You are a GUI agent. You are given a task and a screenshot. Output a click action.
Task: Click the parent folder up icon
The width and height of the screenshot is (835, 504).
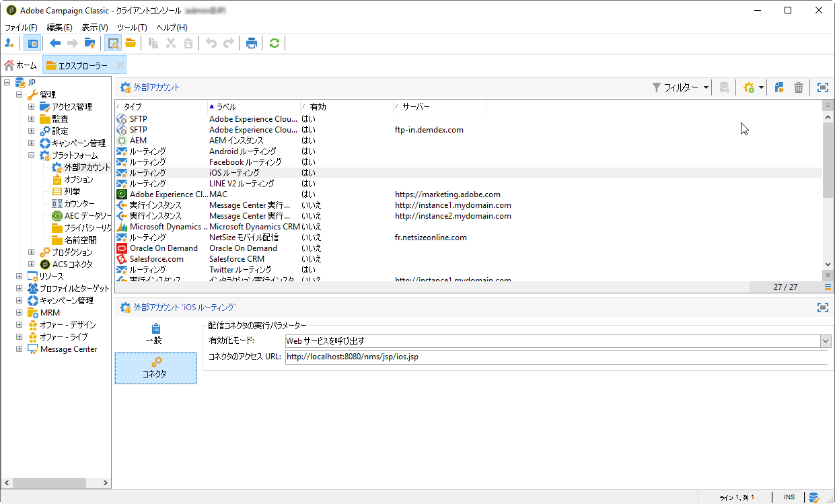point(89,43)
